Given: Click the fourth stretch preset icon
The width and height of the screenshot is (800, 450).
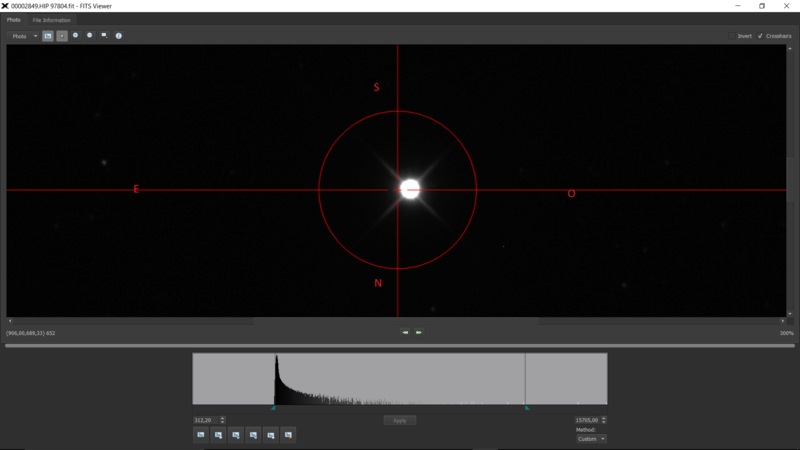Looking at the screenshot, I should coord(254,435).
